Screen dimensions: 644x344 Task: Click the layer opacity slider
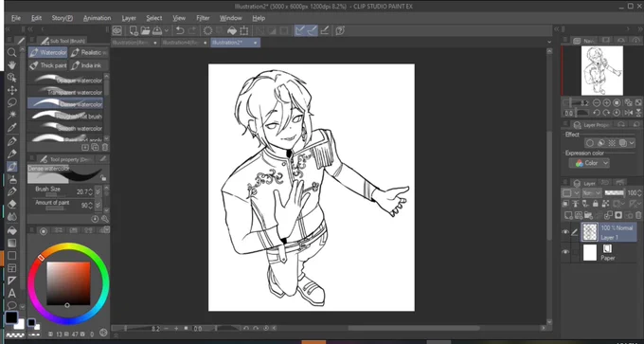614,192
